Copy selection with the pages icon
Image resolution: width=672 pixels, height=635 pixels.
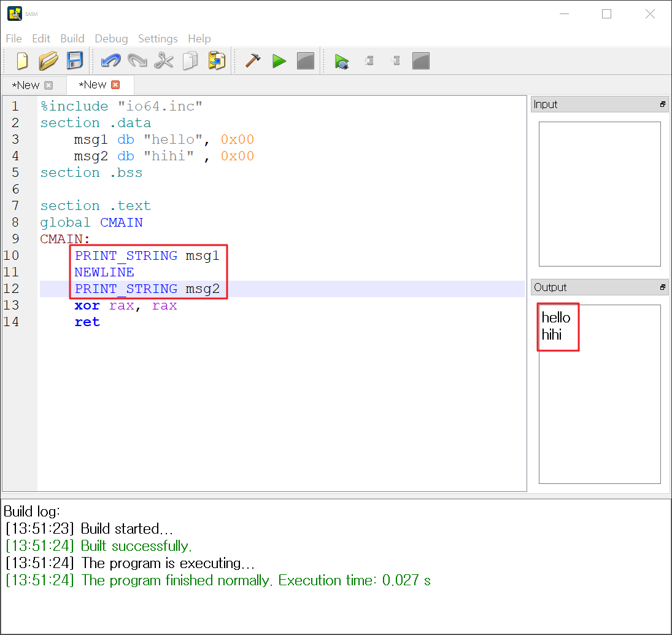(x=190, y=61)
